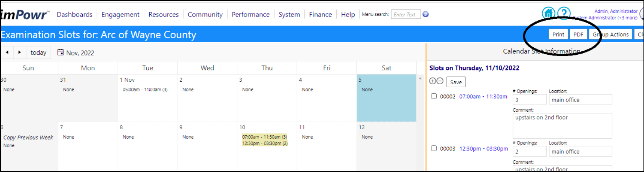Open the Finance menu
The image size is (644, 172).
click(x=320, y=14)
